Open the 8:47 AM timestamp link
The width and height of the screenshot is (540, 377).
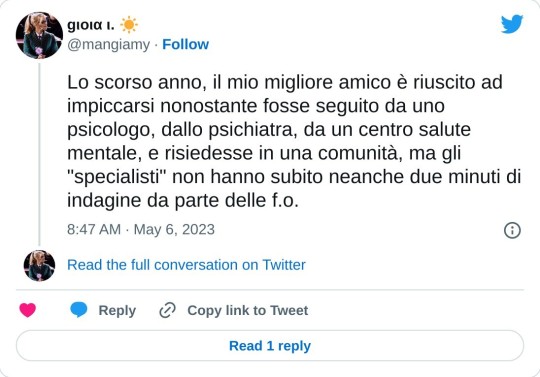(x=94, y=230)
